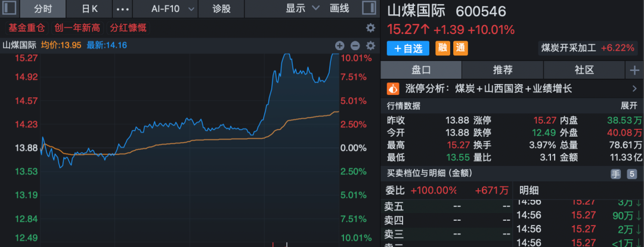Open chart settings gear icon
Viewport: 644px width, 247px height.
[x=371, y=45]
